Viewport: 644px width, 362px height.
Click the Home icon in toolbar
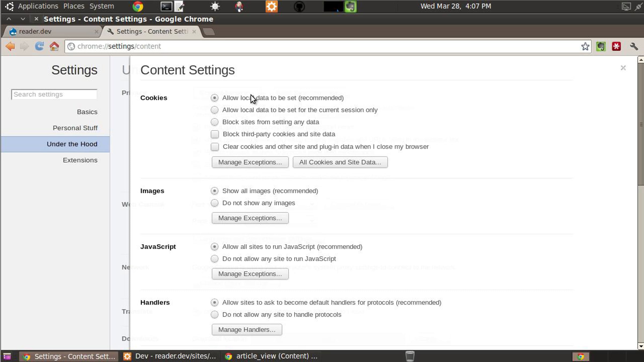coord(54,46)
